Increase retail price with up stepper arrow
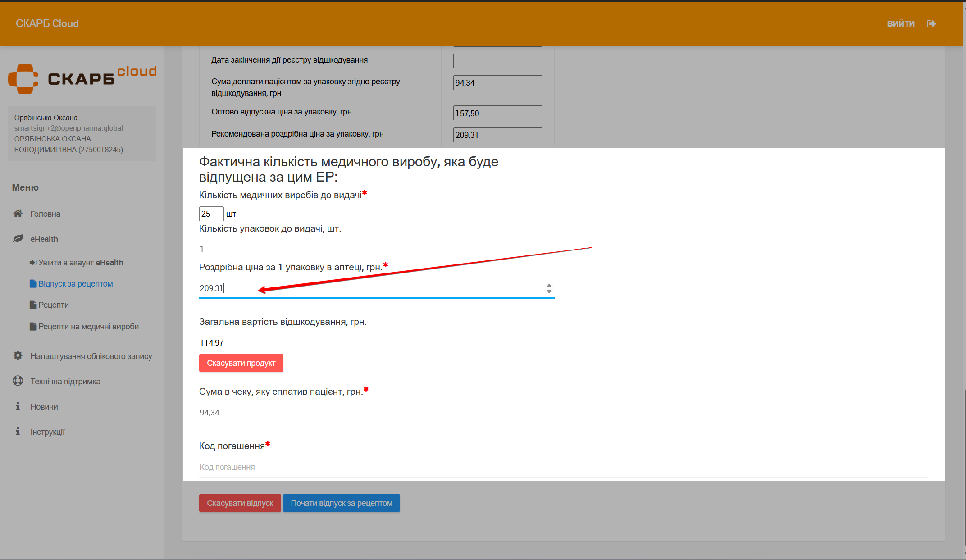Screen dimensions: 966x560 click(549, 285)
